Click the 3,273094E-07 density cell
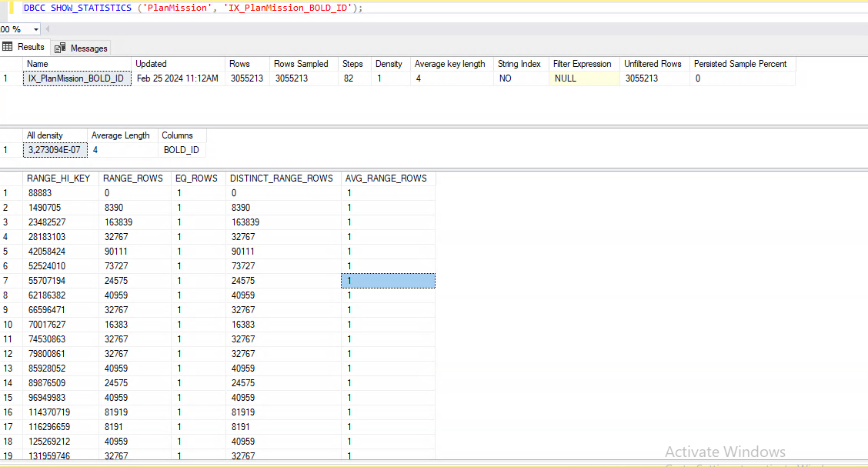This screenshot has height=467, width=868. 55,150
